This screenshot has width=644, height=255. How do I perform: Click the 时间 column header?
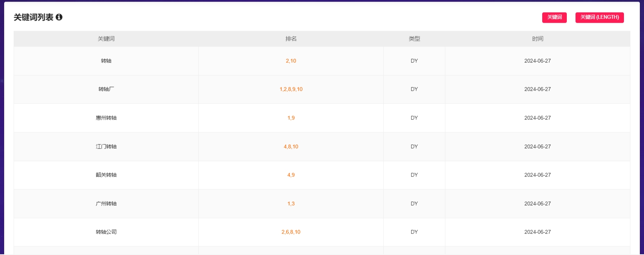point(537,39)
